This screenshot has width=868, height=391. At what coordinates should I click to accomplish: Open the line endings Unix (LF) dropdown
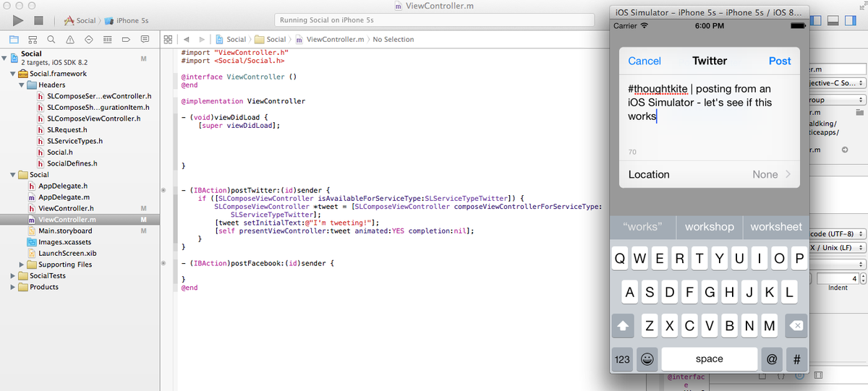(837, 248)
